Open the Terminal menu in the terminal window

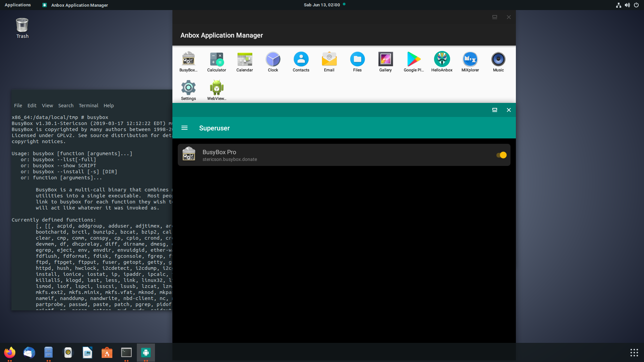88,106
